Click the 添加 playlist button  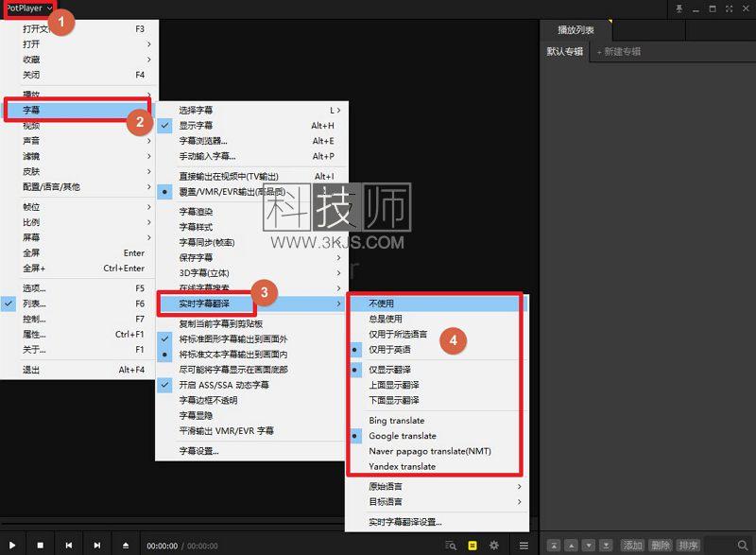632,546
